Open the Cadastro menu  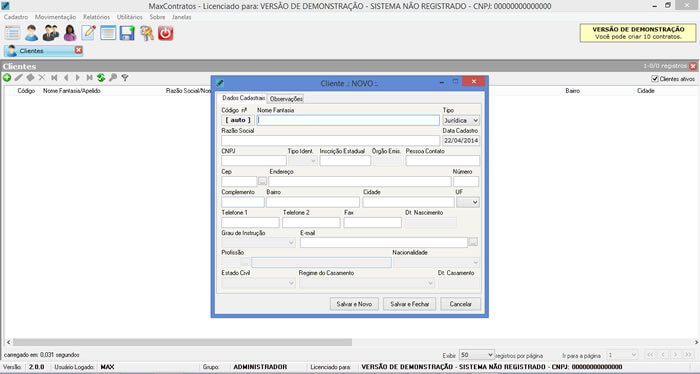pos(16,17)
